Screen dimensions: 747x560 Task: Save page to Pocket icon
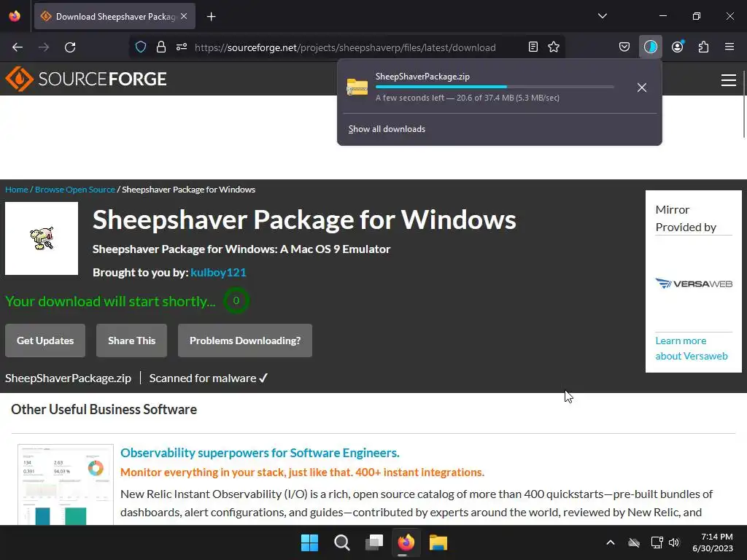(624, 47)
